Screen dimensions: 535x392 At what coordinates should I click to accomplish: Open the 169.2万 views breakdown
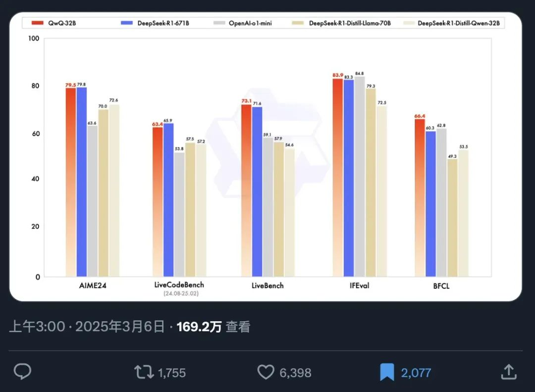pos(199,326)
